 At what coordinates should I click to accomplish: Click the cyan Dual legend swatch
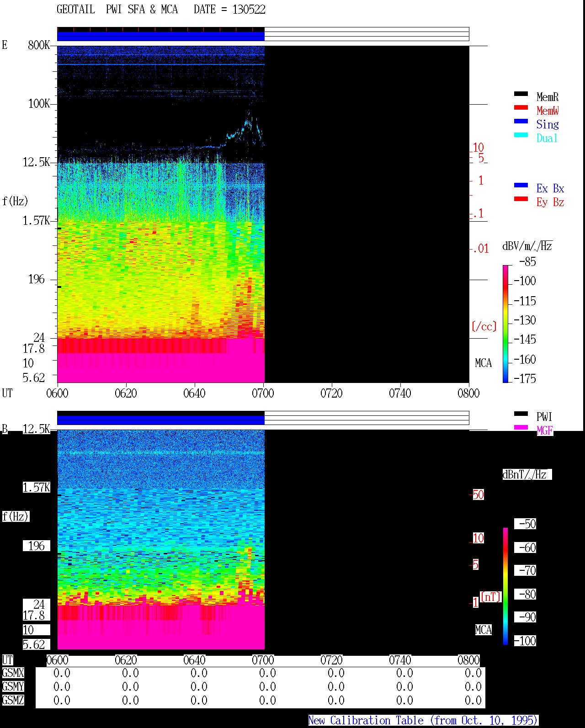click(521, 135)
